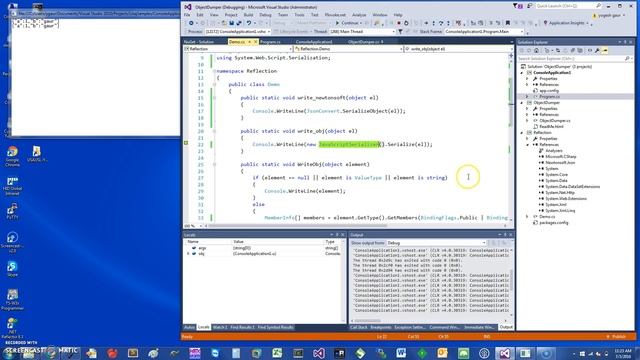Open the Stack Frame dropdown

(484, 31)
